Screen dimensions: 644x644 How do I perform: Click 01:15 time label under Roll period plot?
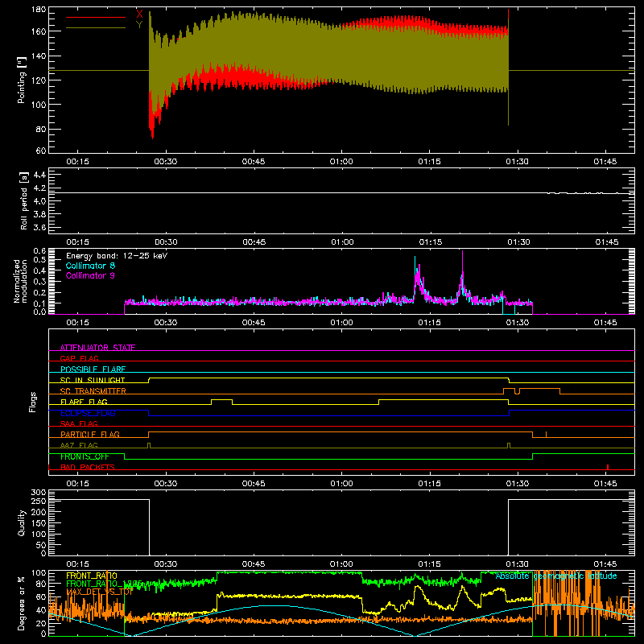(431, 242)
